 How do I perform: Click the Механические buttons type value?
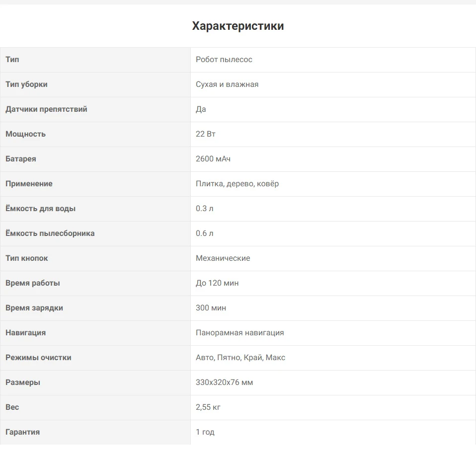223,258
